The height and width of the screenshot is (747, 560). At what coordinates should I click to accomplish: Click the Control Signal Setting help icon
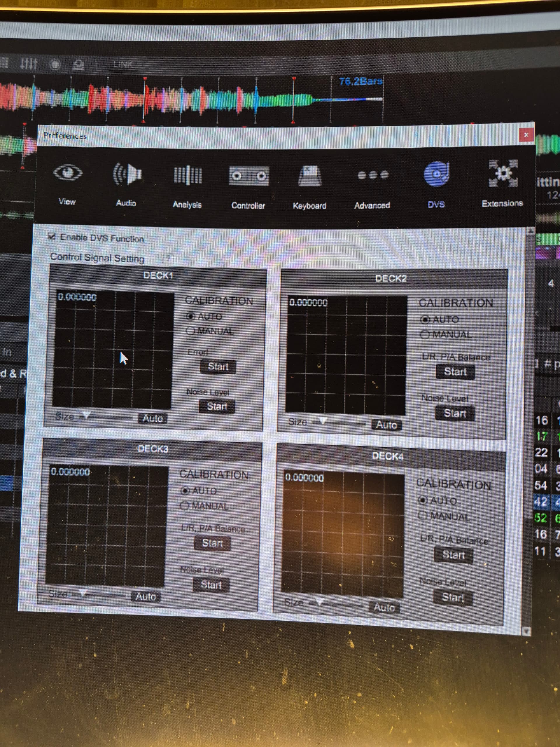pyautogui.click(x=168, y=259)
